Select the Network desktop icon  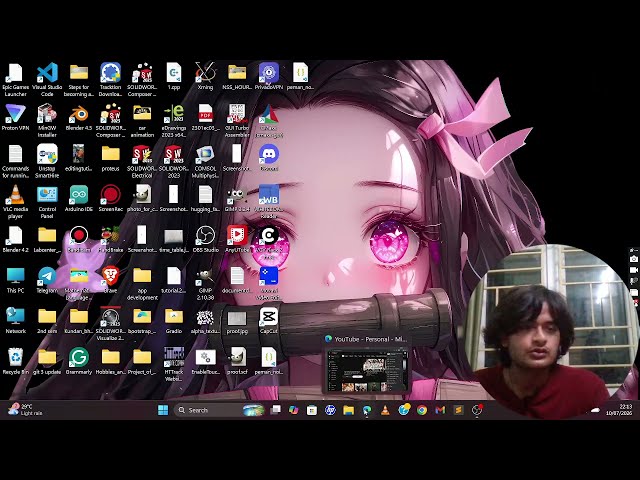(x=16, y=320)
